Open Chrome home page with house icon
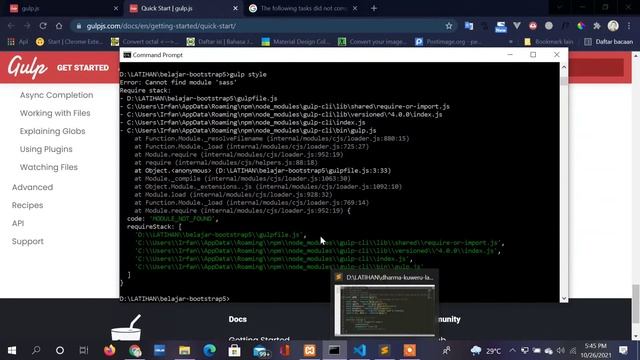This screenshot has width=640, height=360. (59, 26)
